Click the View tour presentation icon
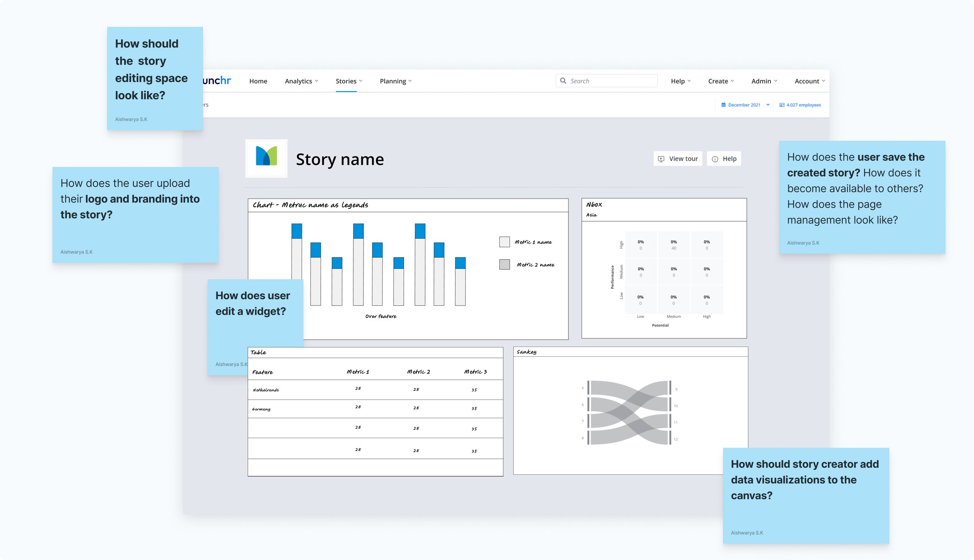The image size is (974, 560). point(661,159)
